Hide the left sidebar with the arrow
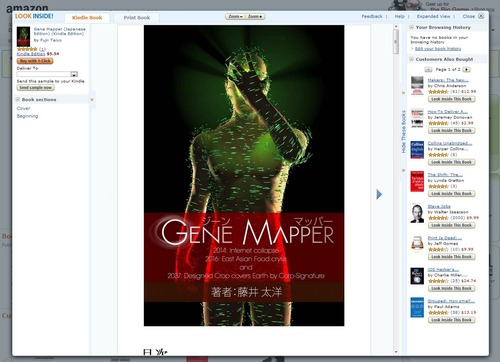 coord(92,99)
